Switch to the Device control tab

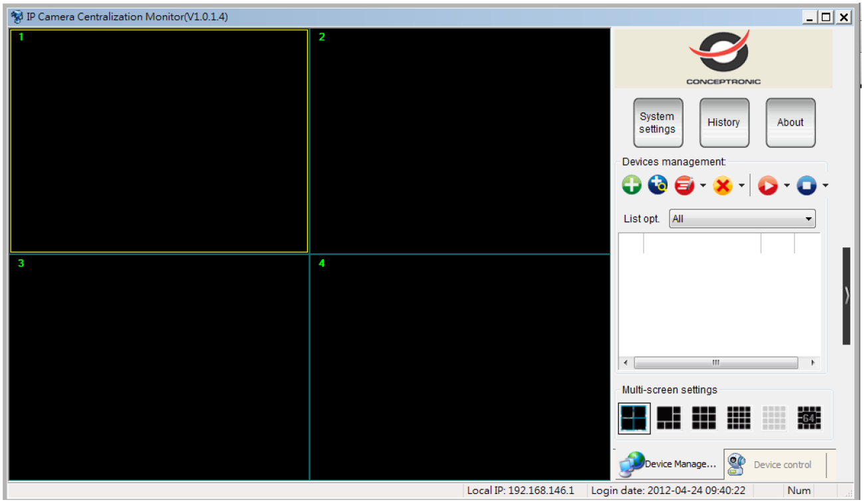776,465
